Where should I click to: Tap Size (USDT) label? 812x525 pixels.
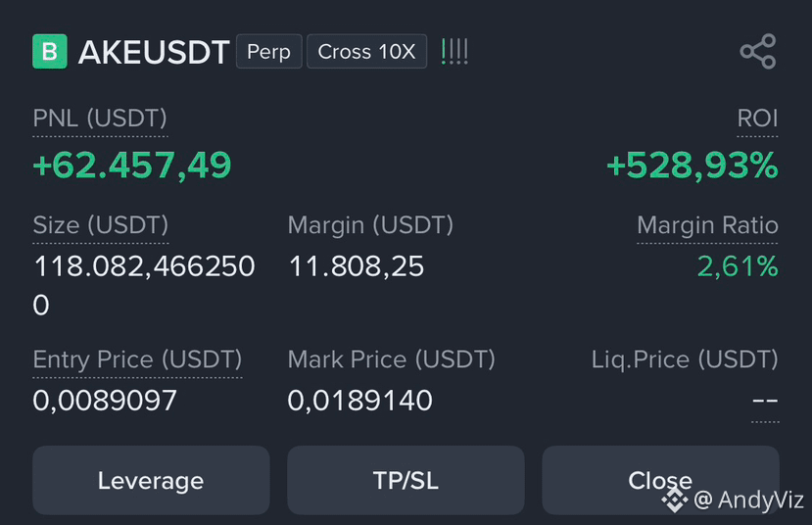coord(101,225)
